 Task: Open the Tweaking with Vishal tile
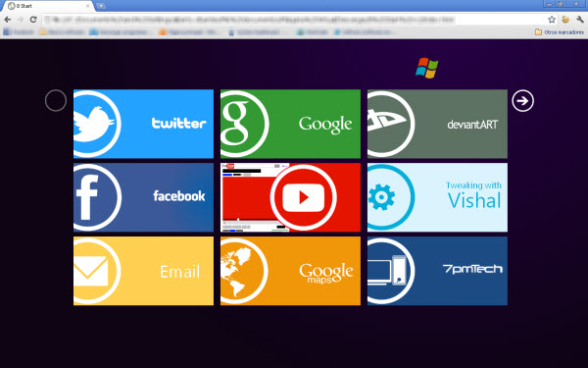(x=437, y=197)
